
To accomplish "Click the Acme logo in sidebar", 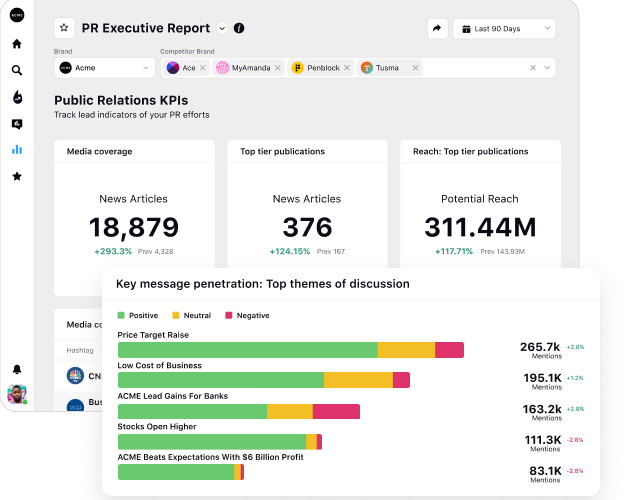I will pyautogui.click(x=17, y=15).
